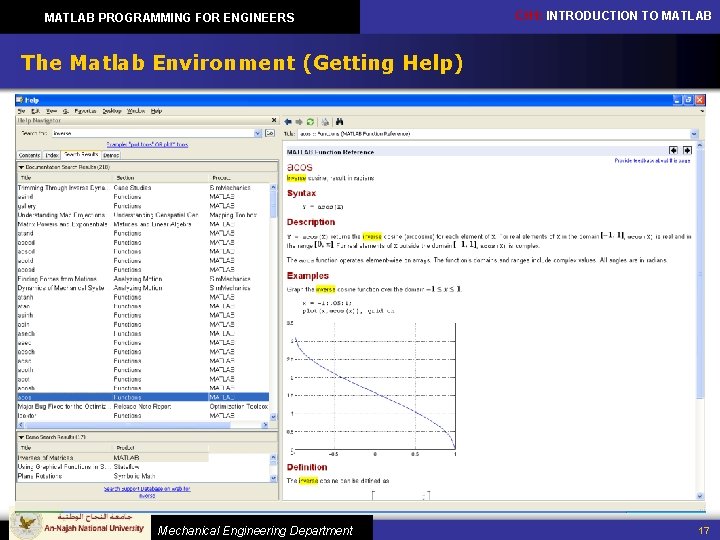Open the Favorites menu
Screen dimensions: 720x540
(85, 111)
